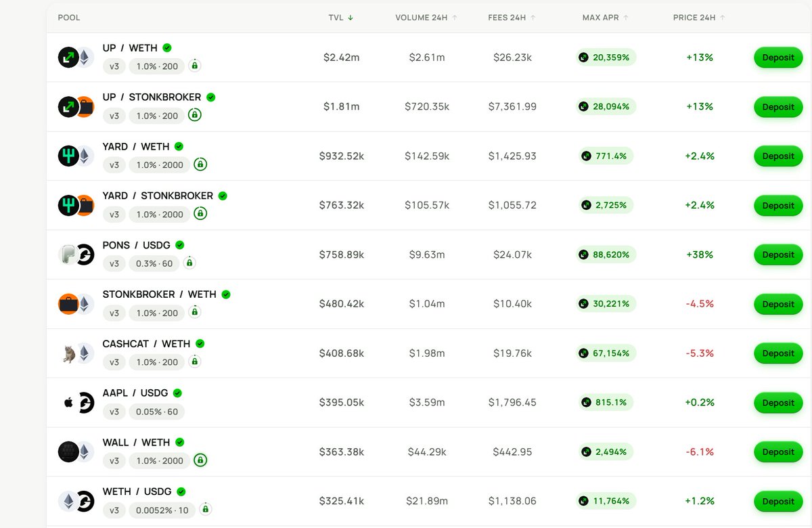Click the 0.0052% · 10 fee tag
812x528 pixels.
click(162, 510)
